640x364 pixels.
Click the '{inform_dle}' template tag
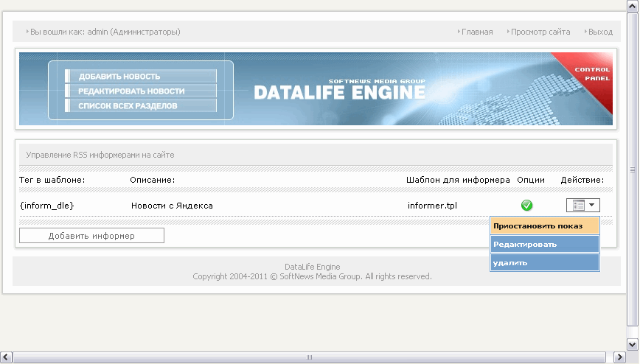pyautogui.click(x=47, y=206)
